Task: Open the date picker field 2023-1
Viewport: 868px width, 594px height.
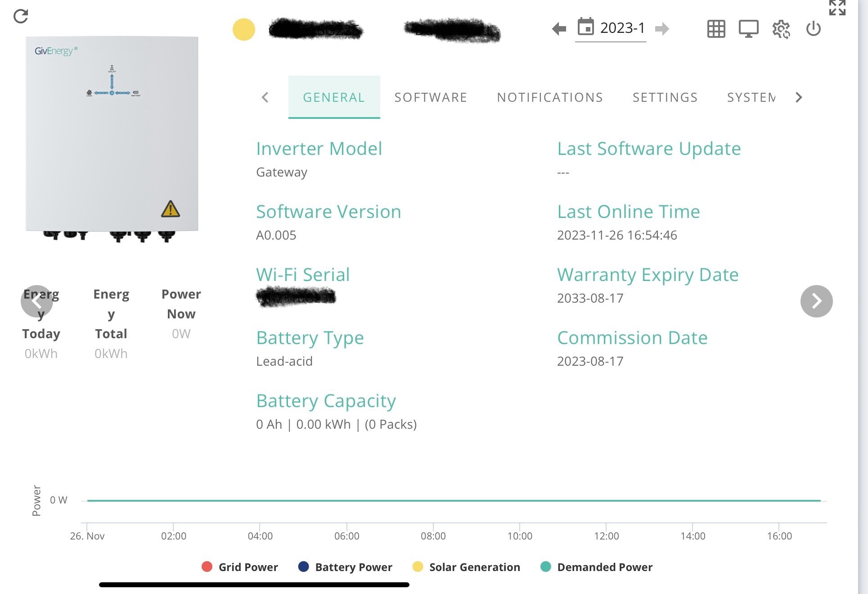Action: (611, 29)
